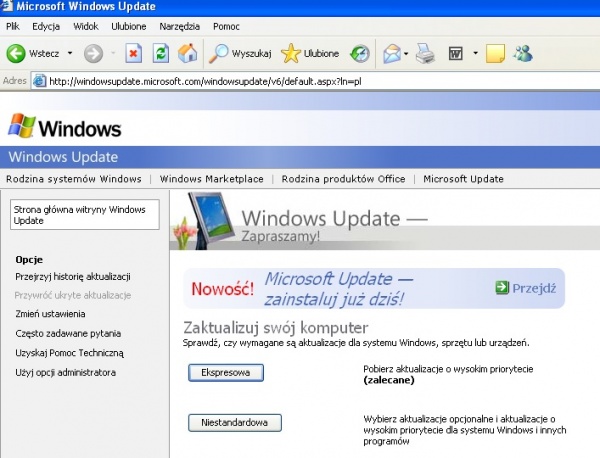Screen dimensions: 600x458
Task: Open Rodzina produktów Office link
Action: tap(343, 179)
